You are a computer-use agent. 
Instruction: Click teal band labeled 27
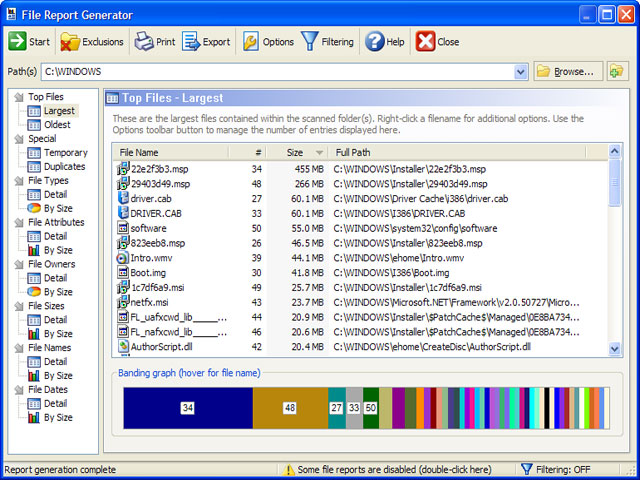[337, 408]
